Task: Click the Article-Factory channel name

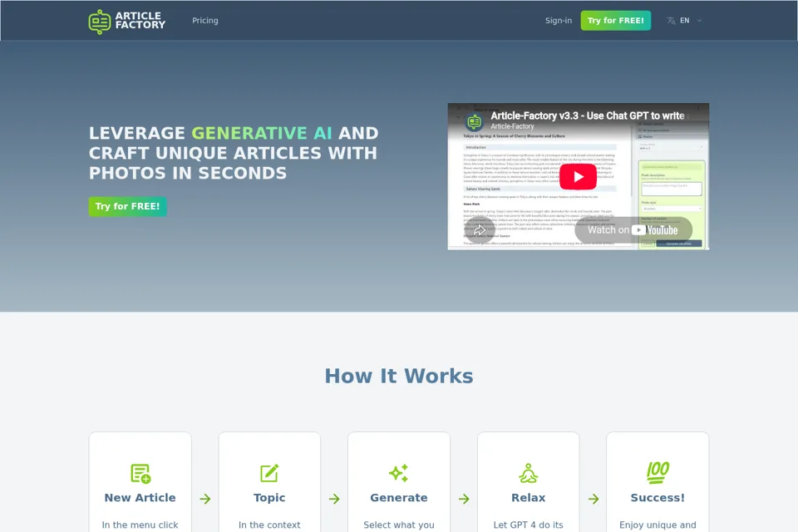Action: coord(512,126)
